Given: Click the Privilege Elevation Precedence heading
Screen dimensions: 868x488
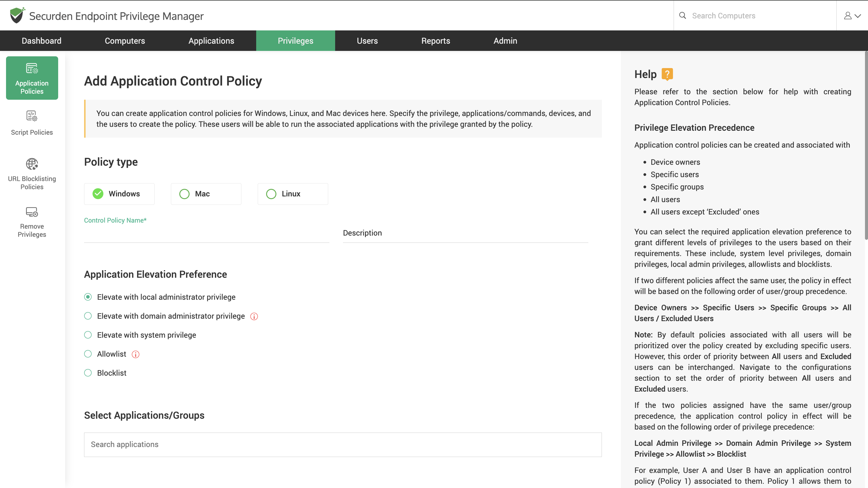Looking at the screenshot, I should click(694, 128).
